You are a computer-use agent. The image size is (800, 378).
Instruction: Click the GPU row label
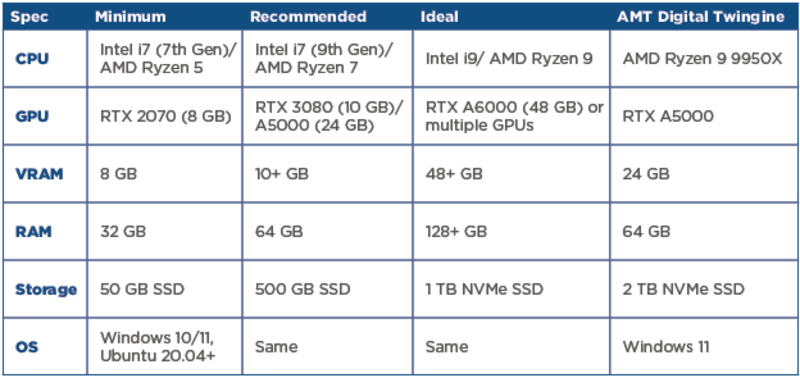(32, 116)
